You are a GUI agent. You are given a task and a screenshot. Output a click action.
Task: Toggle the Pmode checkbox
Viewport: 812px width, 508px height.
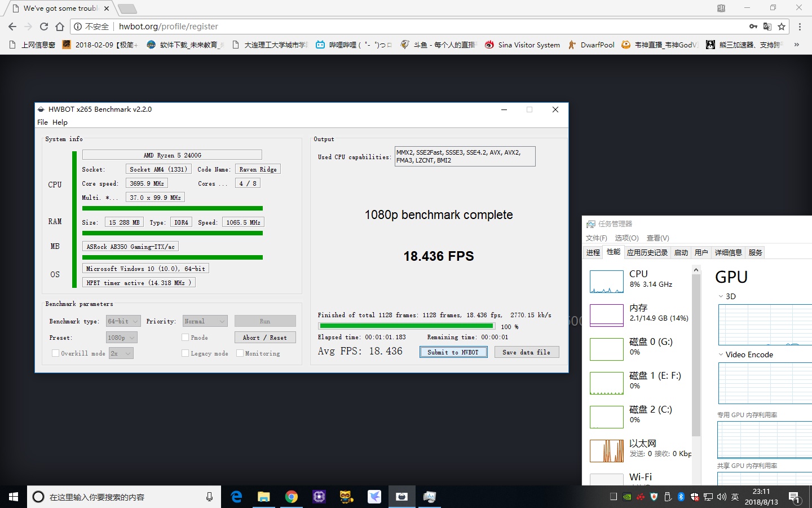click(x=185, y=338)
